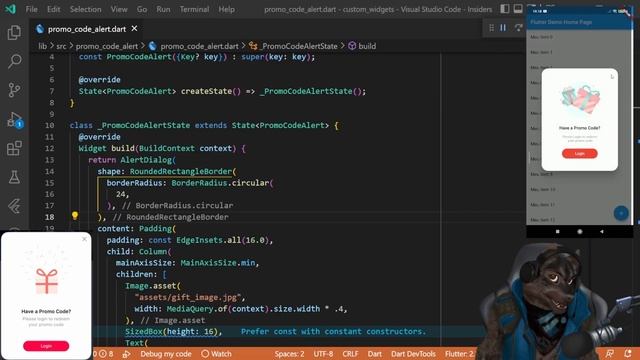Image resolution: width=640 pixels, height=360 pixels.
Task: Tap the Android recents square in emulator
Action: coord(558,231)
